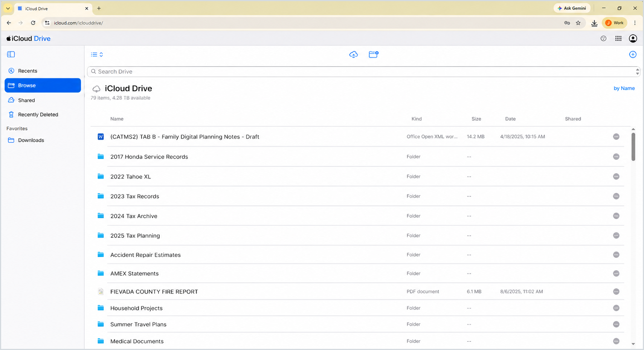This screenshot has height=350, width=644.
Task: Click the blue plus add button
Action: pyautogui.click(x=633, y=55)
